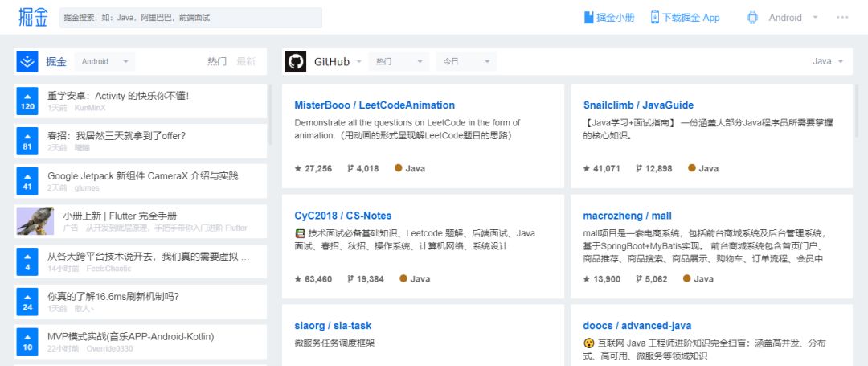Switch to the 最新 tab in 掘金 panel
Image resolution: width=868 pixels, height=366 pixels.
pos(247,61)
